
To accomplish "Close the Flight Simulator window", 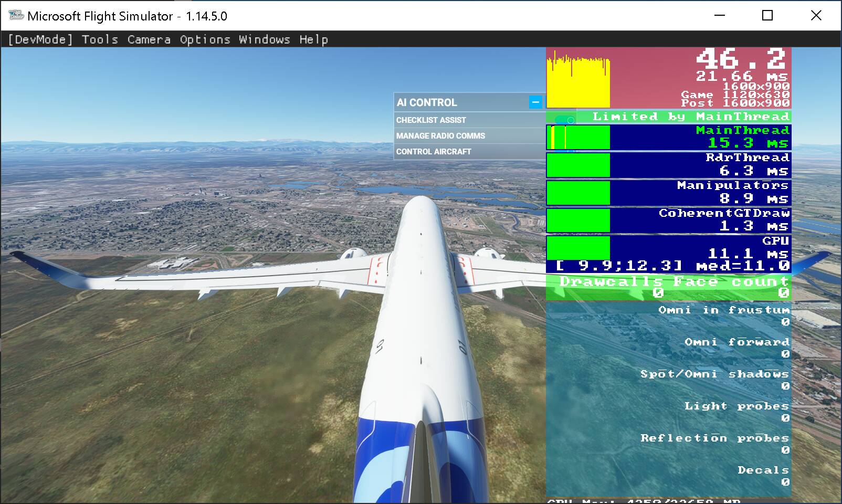I will click(x=816, y=15).
